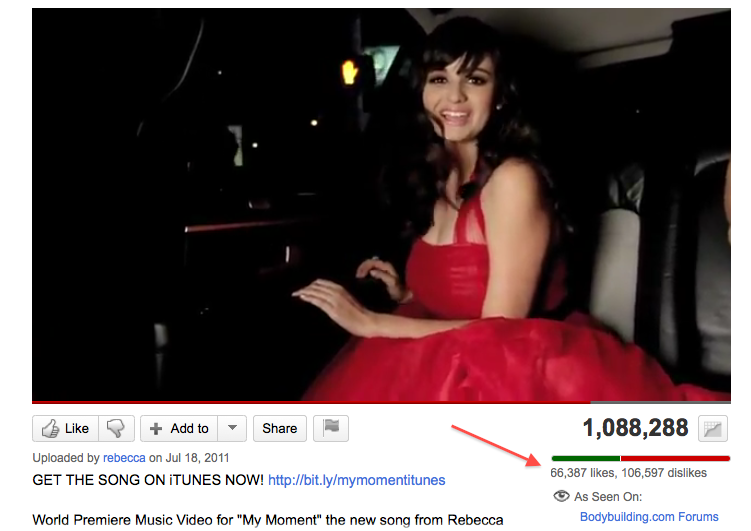Open the bit.ly/mymomentitunes link

tap(356, 480)
